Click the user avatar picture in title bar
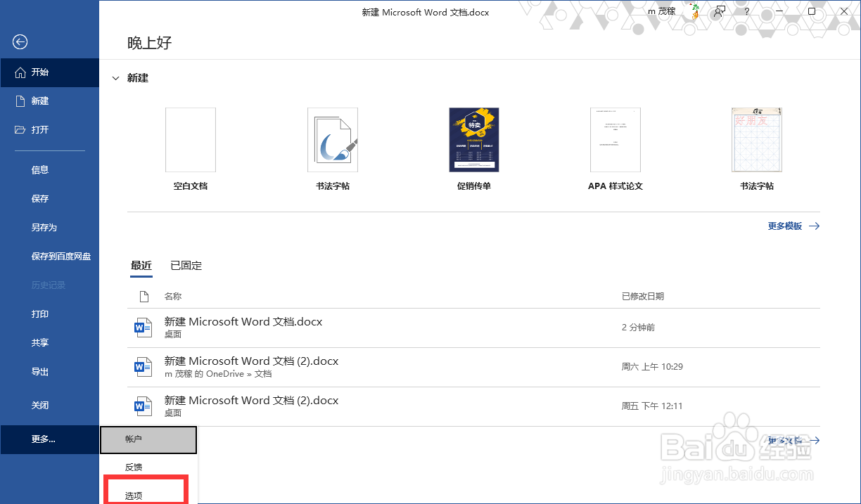The image size is (861, 504). 695,11
